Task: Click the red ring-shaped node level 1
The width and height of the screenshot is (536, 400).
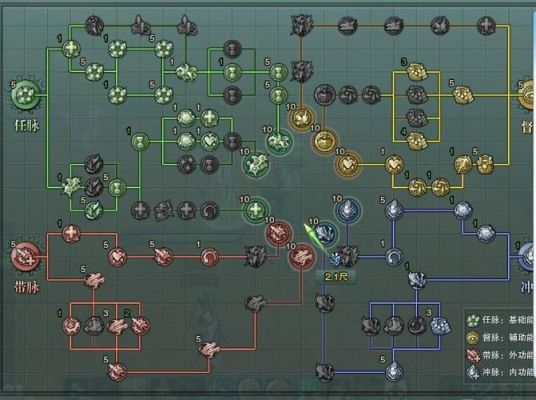Action: (x=71, y=325)
